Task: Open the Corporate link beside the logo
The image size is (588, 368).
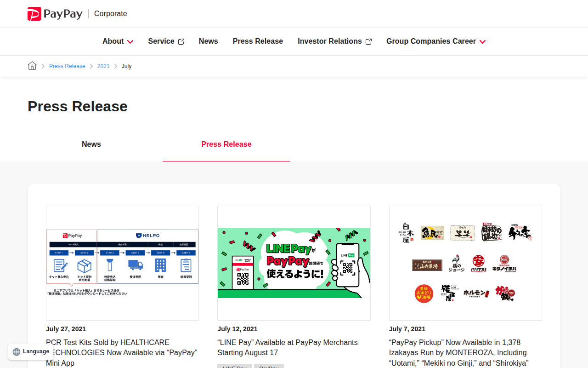Action: tap(110, 14)
